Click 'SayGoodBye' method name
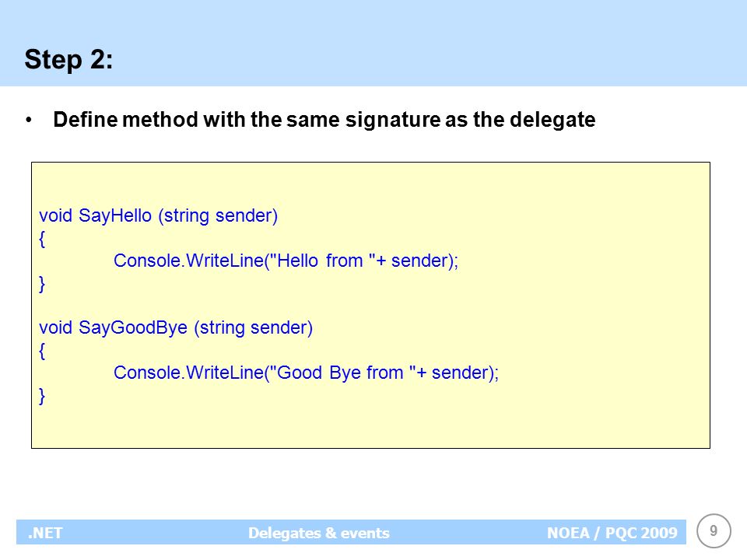Image resolution: width=747 pixels, height=560 pixels. [x=133, y=327]
